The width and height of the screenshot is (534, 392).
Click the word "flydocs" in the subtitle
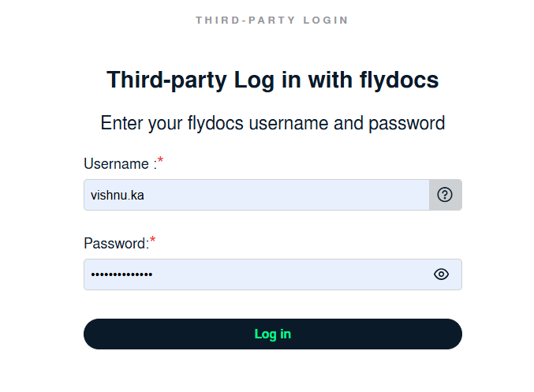(x=215, y=123)
